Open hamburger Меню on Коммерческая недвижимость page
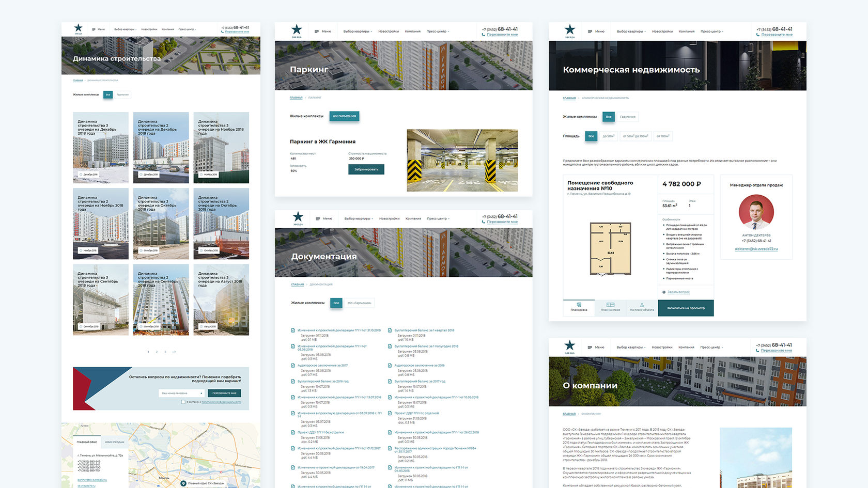Image resolution: width=868 pixels, height=488 pixels. (x=596, y=32)
